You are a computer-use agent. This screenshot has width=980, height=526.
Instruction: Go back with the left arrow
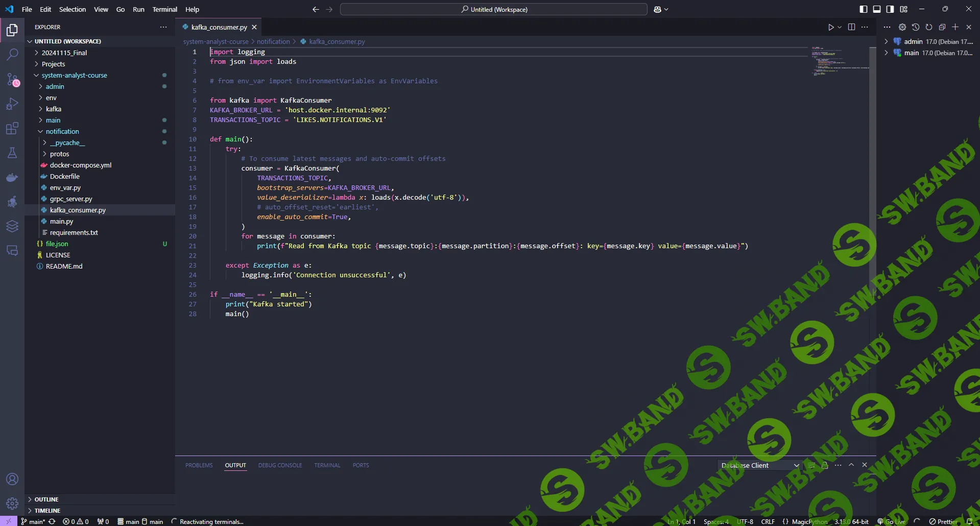(x=316, y=9)
